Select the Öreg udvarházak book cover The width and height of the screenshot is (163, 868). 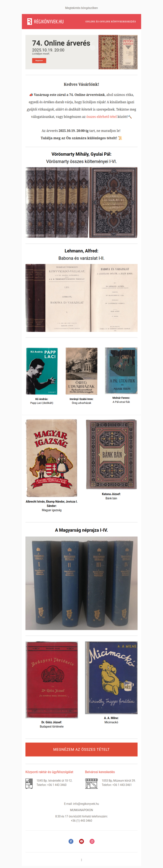[x=81, y=371]
